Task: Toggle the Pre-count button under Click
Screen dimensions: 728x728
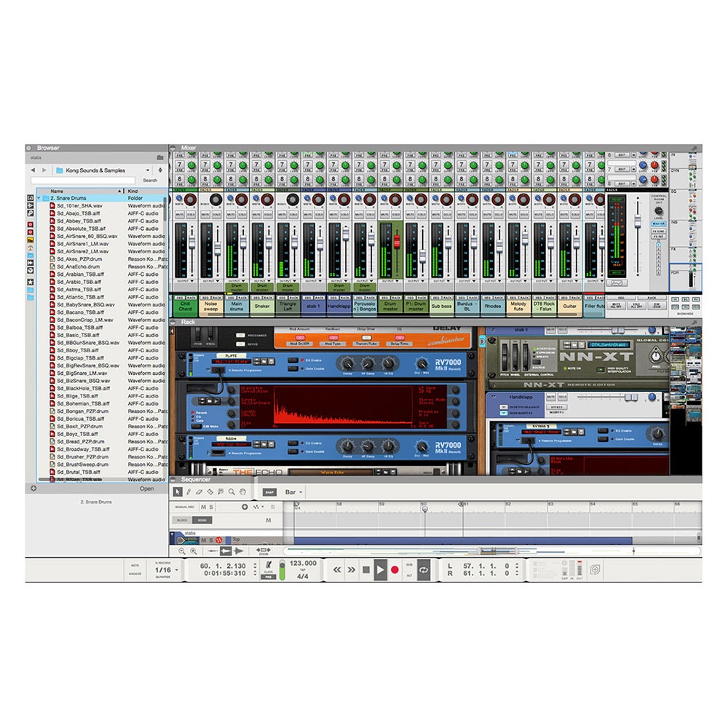Action: (x=269, y=577)
